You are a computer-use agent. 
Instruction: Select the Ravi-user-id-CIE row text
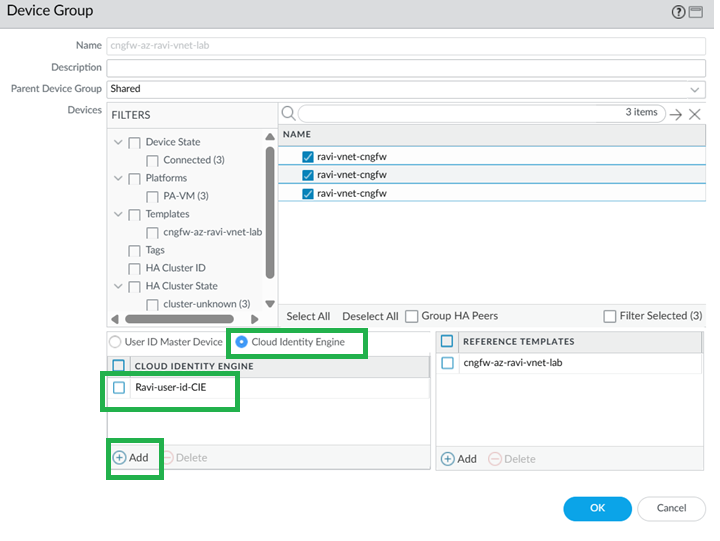[171, 387]
